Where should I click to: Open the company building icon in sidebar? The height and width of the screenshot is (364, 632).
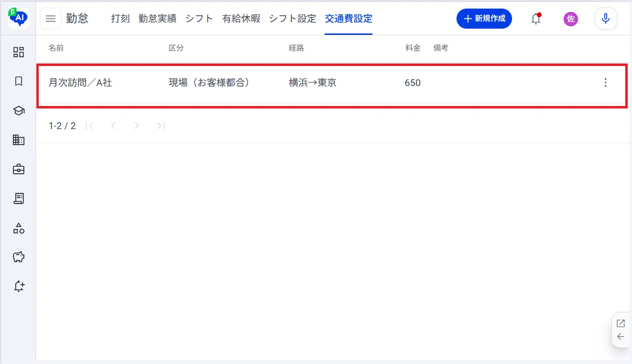click(x=19, y=140)
